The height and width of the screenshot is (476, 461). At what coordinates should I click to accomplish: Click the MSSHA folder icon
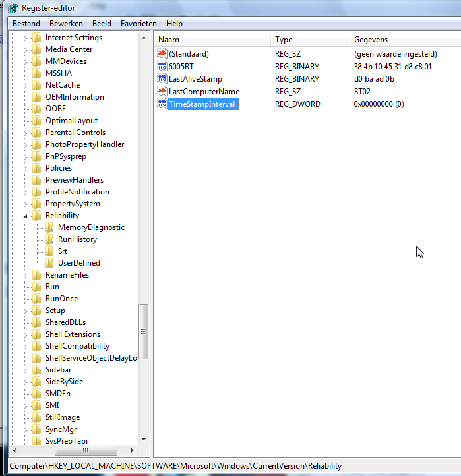tap(37, 73)
